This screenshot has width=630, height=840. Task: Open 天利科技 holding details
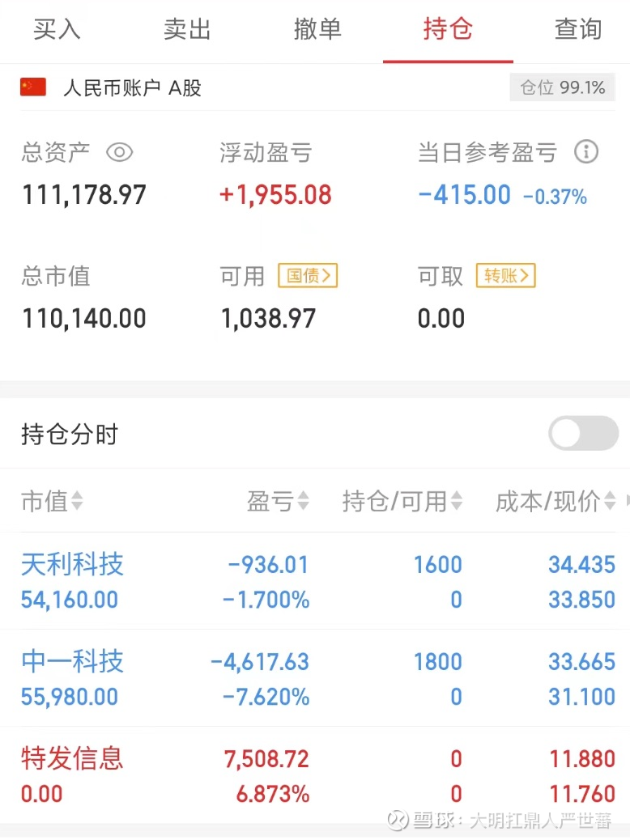(72, 564)
